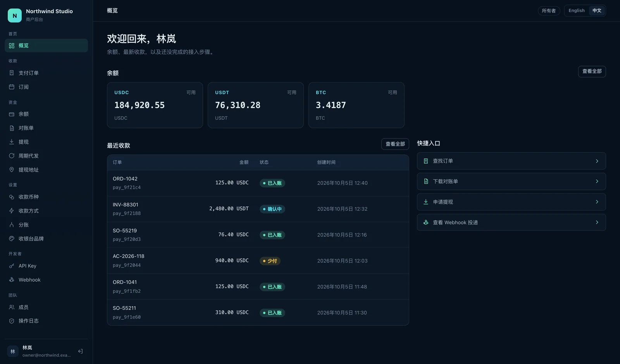Viewport: 620px width, 364px height.
Task: Click the 操作日志 shield icon
Action: coord(12,321)
